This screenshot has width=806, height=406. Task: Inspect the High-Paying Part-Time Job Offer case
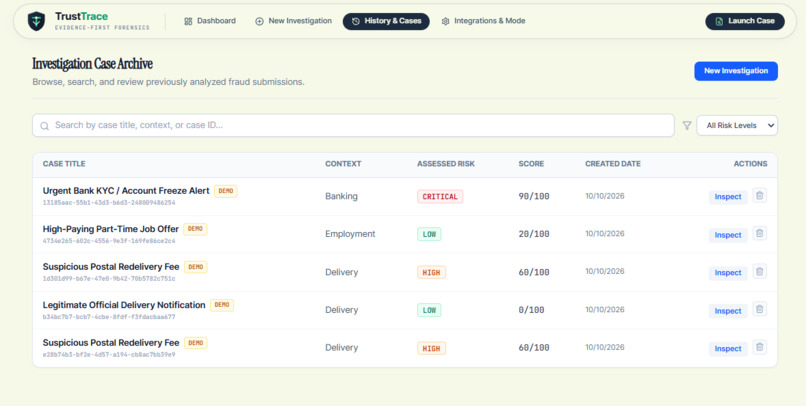[728, 235]
